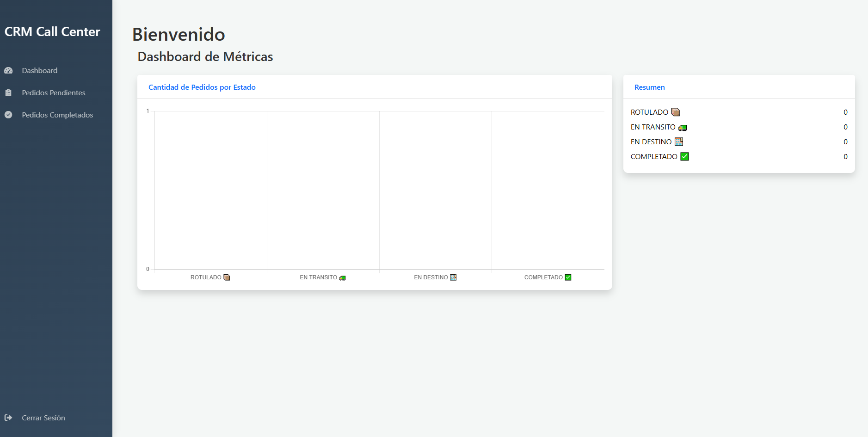This screenshot has height=437, width=868.
Task: Open Pedidos Completados from the sidebar
Action: 57,115
